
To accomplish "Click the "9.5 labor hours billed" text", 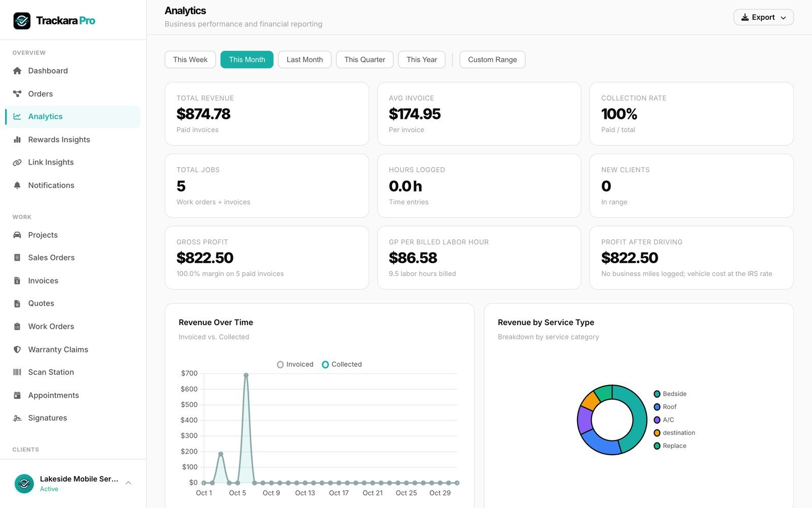I will point(422,274).
